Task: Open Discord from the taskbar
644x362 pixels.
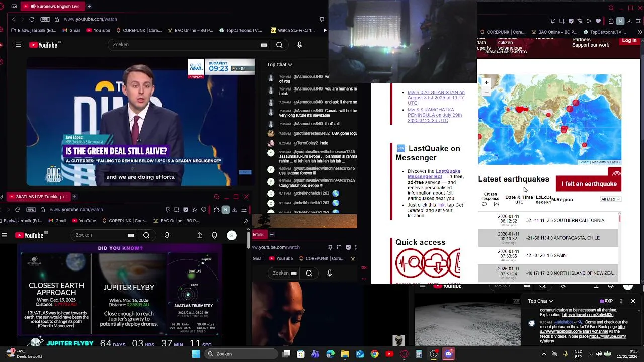Action: pyautogui.click(x=448, y=354)
